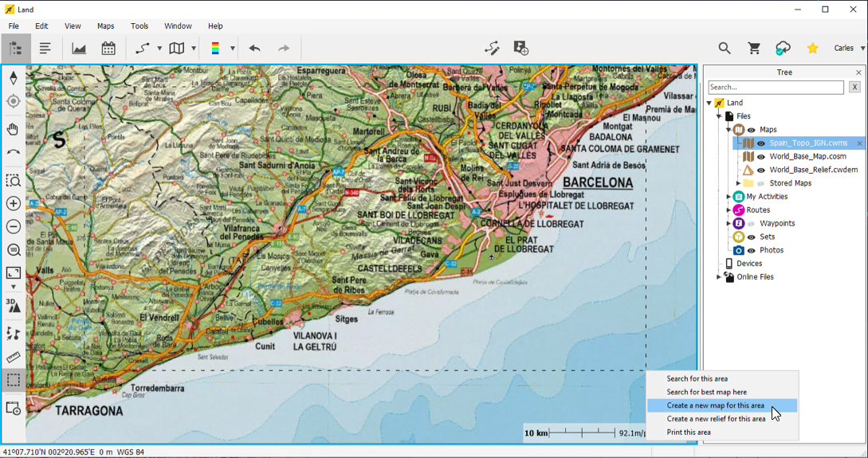Select the zoom window tool
Image resolution: width=868 pixels, height=458 pixels.
14,180
